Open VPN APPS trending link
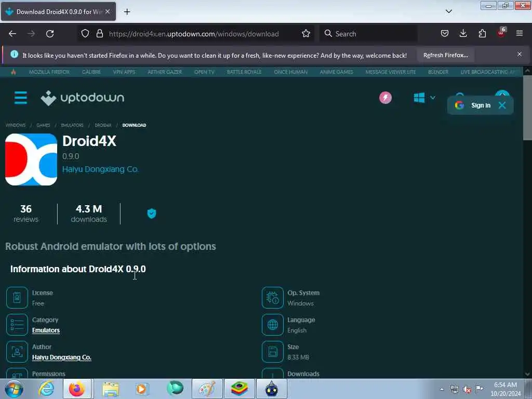Image resolution: width=532 pixels, height=399 pixels. [124, 72]
